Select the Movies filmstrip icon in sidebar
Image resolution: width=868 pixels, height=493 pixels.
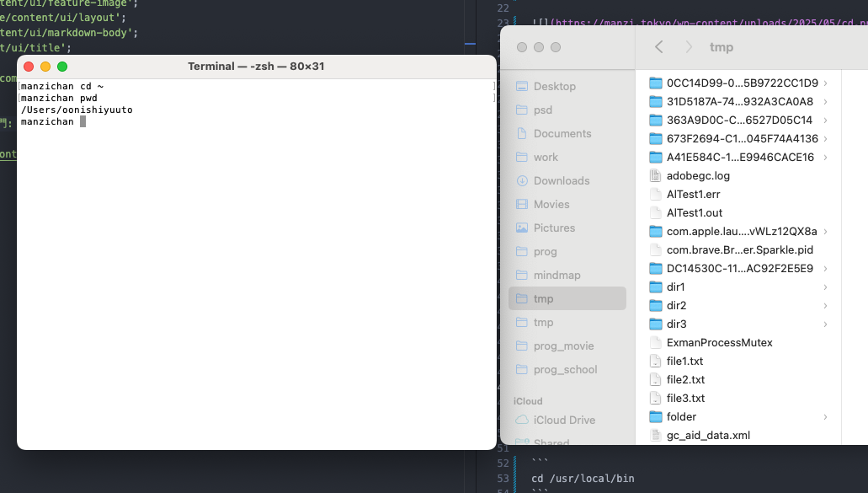pyautogui.click(x=521, y=205)
